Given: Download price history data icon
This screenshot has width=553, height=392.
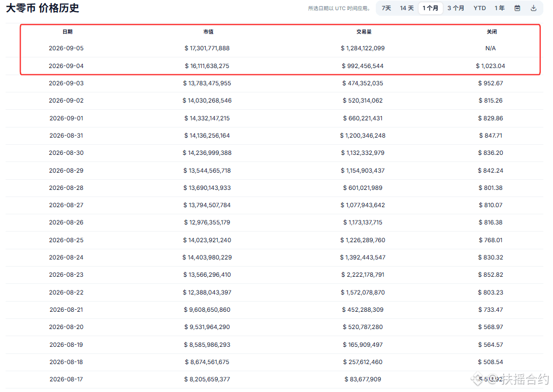Looking at the screenshot, I should (534, 8).
